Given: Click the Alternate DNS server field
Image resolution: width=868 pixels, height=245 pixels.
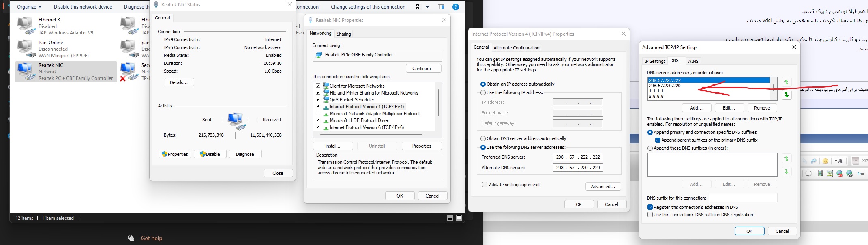Looking at the screenshot, I should (x=578, y=168).
